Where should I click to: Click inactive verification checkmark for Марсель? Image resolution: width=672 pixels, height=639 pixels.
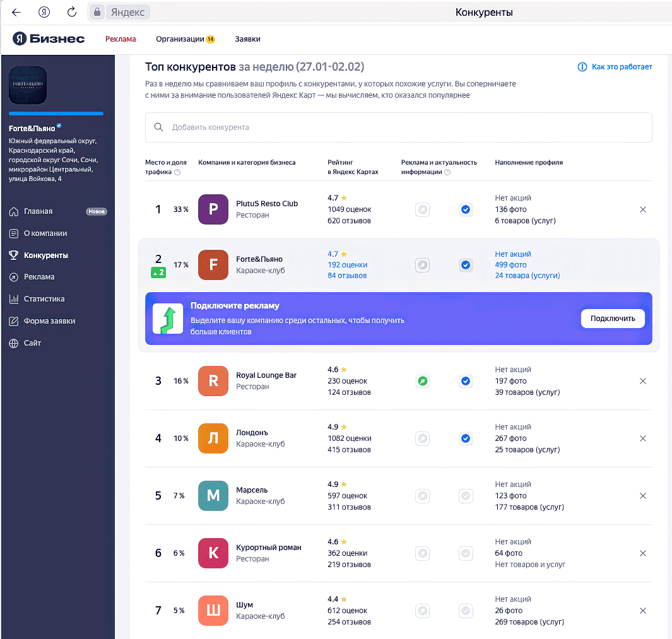466,496
